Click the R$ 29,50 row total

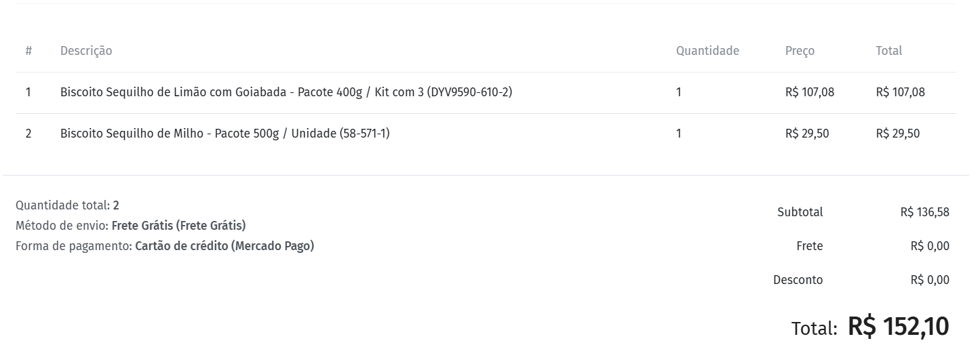click(897, 134)
